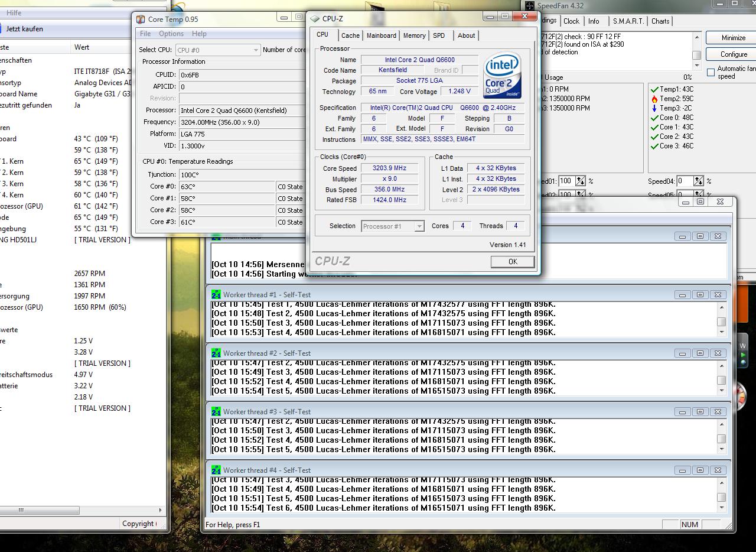This screenshot has height=552, width=756.
Task: Click SpeedFan log scrollbar down arrow
Action: click(696, 65)
